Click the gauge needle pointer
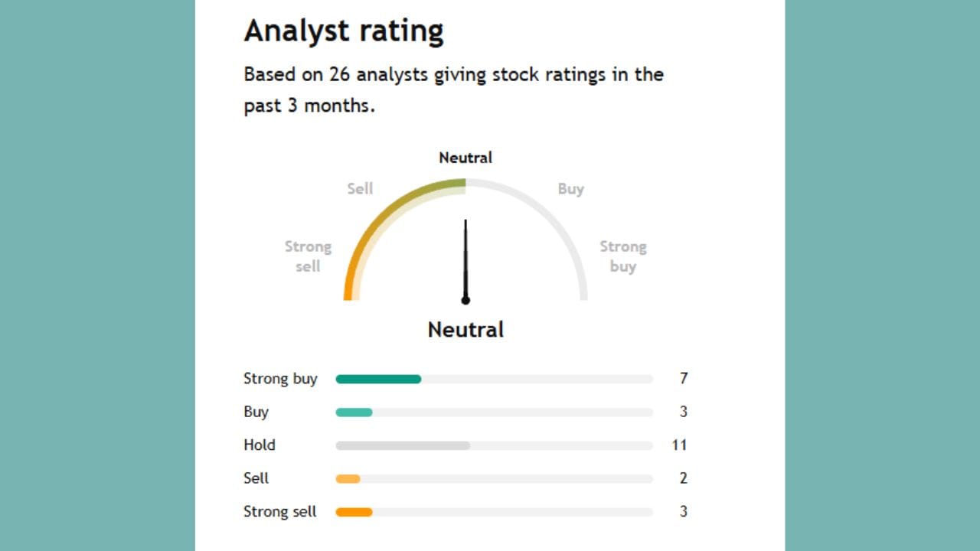 point(465,260)
